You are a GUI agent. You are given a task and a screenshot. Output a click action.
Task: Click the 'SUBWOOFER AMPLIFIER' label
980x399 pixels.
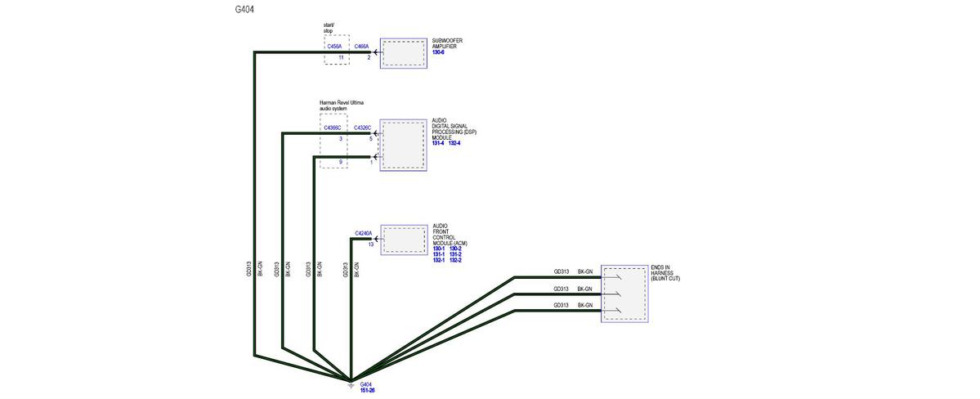click(448, 43)
